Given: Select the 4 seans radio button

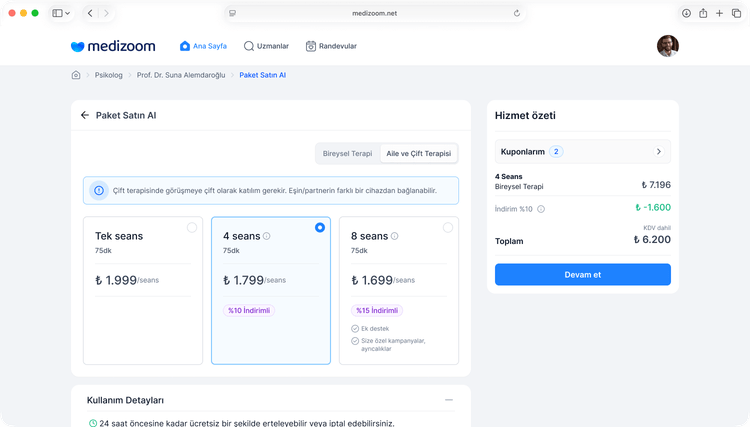Looking at the screenshot, I should click(320, 228).
